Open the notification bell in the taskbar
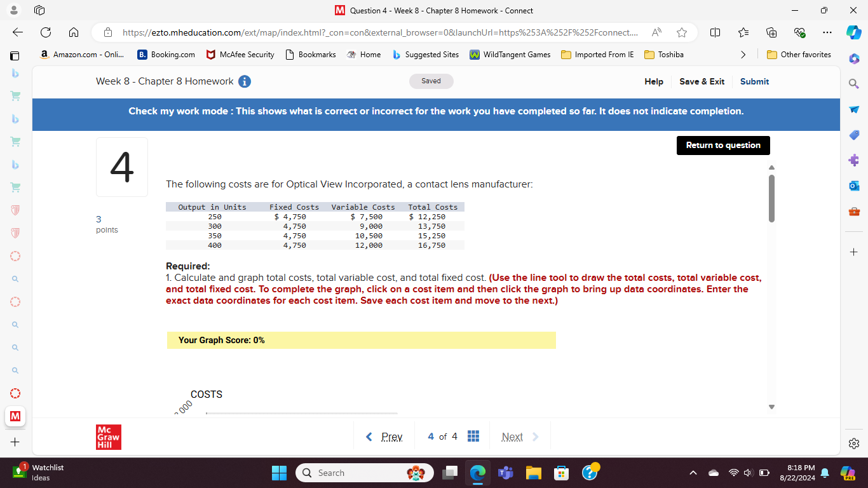 [x=825, y=473]
